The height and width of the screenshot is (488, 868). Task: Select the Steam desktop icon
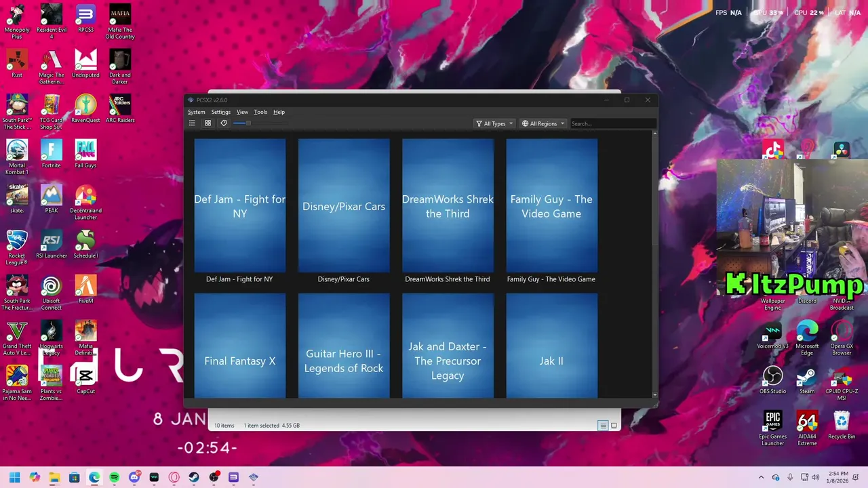[807, 380]
